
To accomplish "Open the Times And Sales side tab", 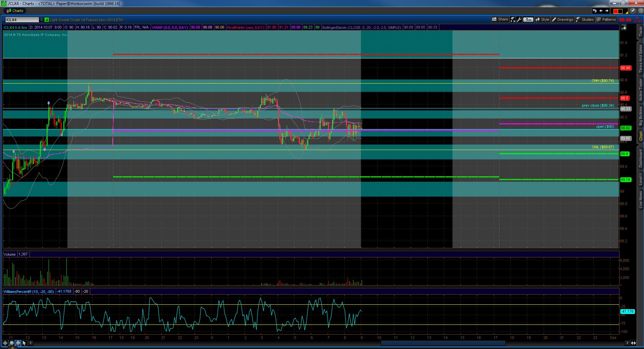I will (640, 58).
